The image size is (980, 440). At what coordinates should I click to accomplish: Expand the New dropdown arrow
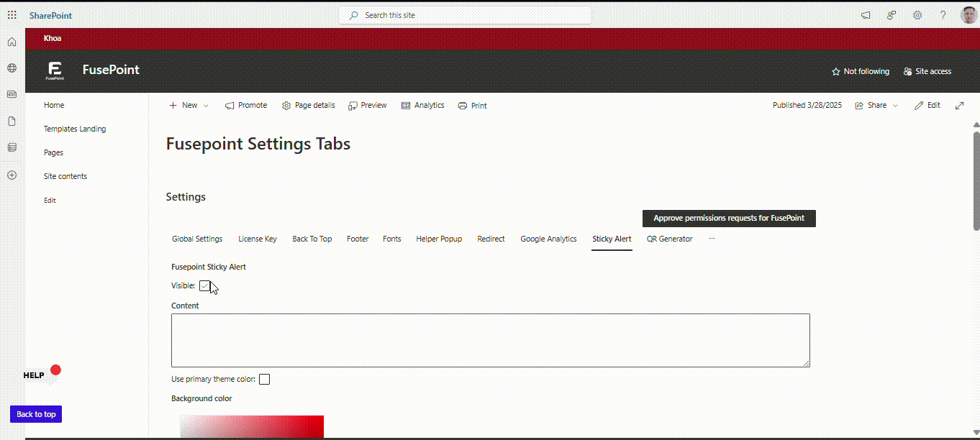point(206,106)
